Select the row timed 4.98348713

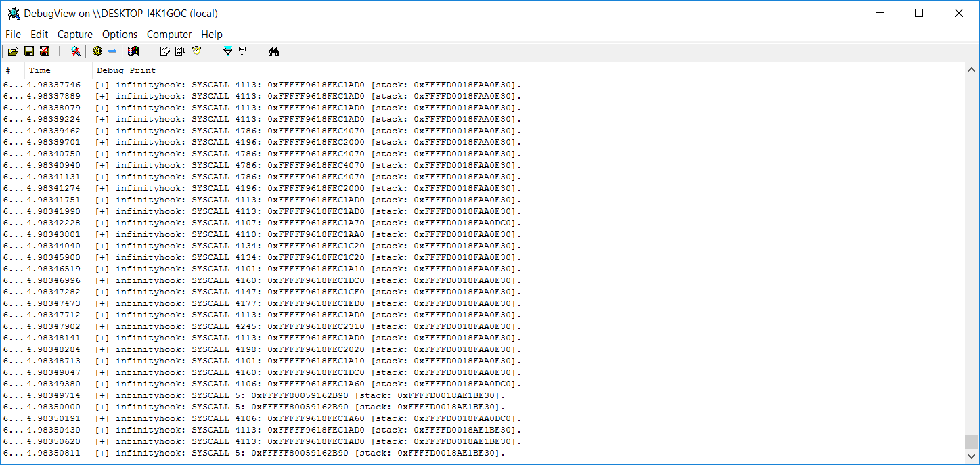tap(483, 361)
